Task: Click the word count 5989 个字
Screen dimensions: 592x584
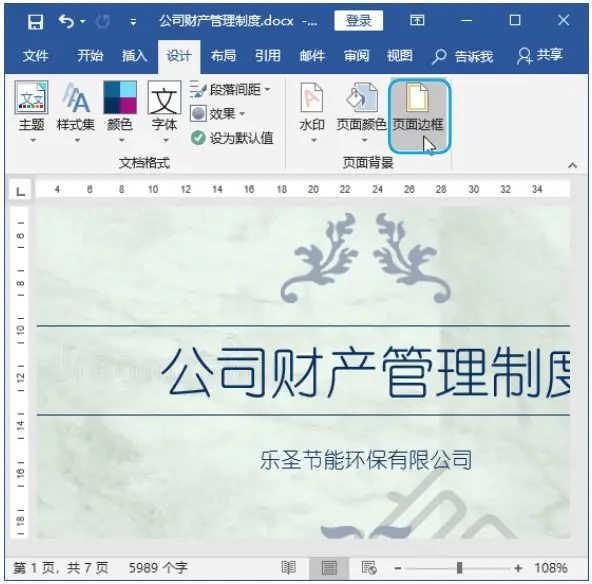Action: [158, 568]
